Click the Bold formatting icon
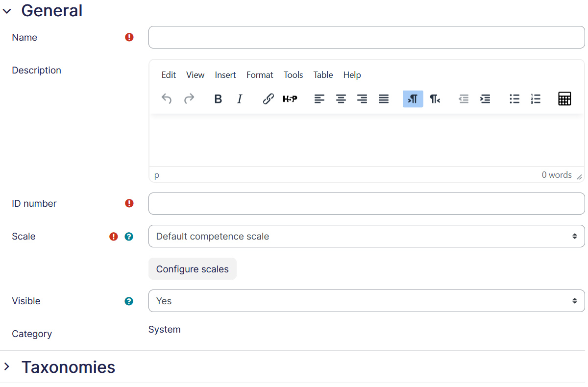Viewport: 588px width, 387px height. coord(218,99)
